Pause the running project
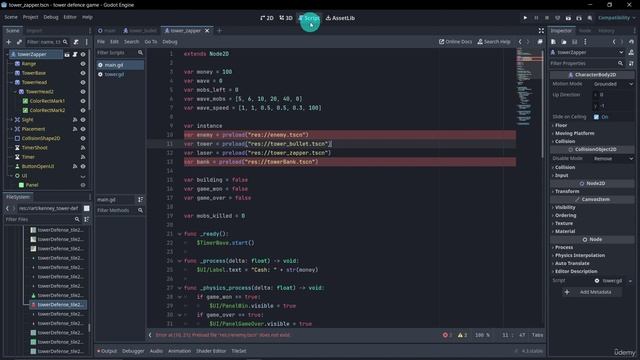The height and width of the screenshot is (360, 640). click(x=536, y=18)
